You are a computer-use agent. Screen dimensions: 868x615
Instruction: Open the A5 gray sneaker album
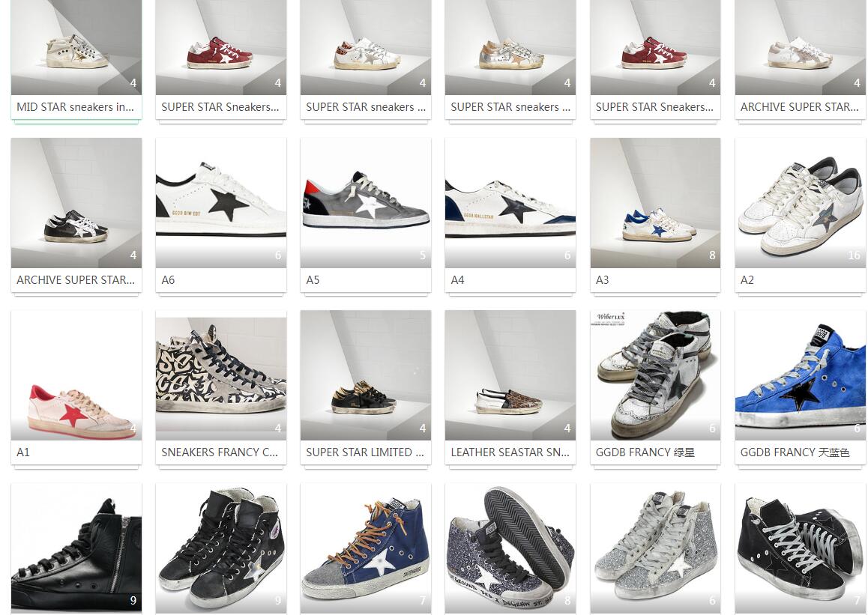tap(365, 203)
